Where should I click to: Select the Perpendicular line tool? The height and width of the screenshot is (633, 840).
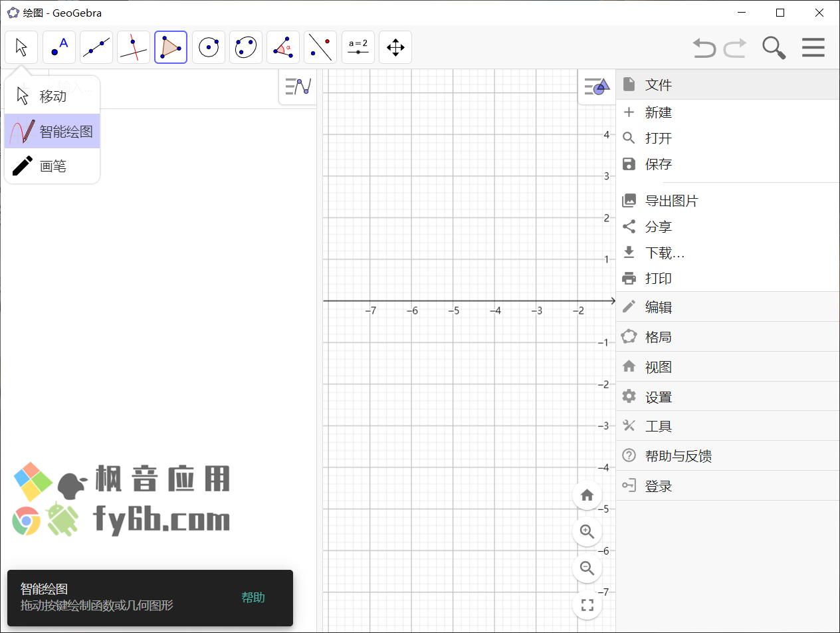(134, 47)
